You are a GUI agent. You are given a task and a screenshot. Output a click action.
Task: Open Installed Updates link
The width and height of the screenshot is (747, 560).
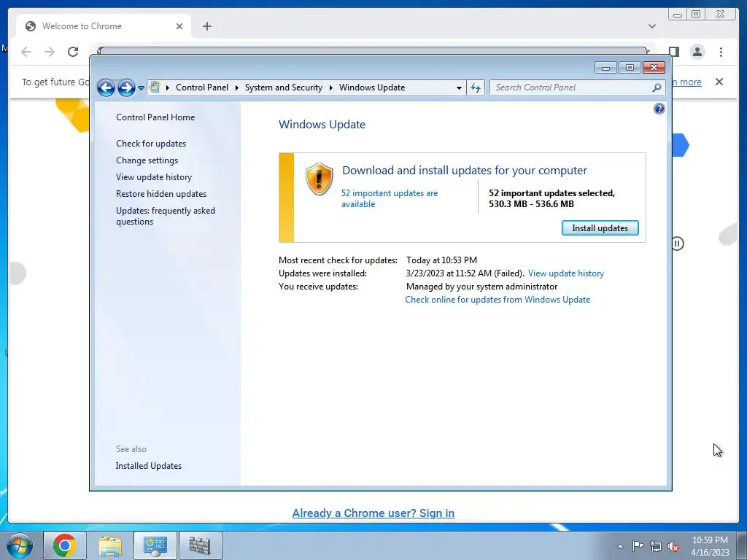click(x=149, y=466)
